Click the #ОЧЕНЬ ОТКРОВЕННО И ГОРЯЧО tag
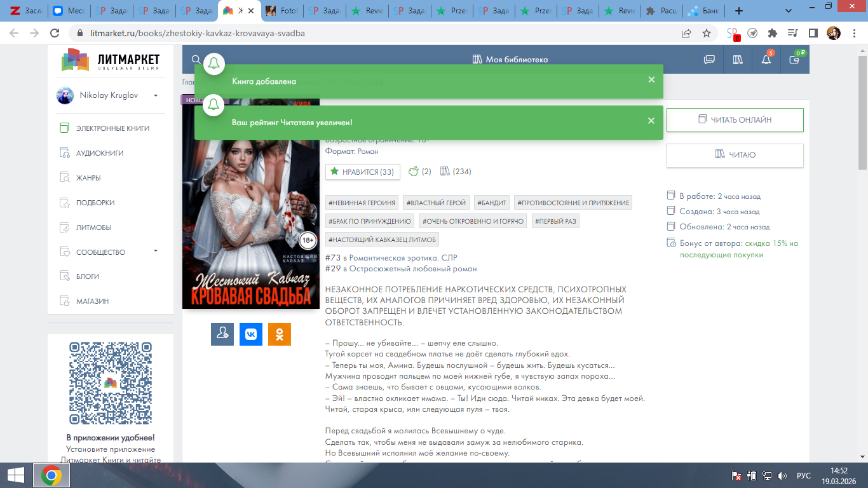The width and height of the screenshot is (868, 488). (473, 221)
